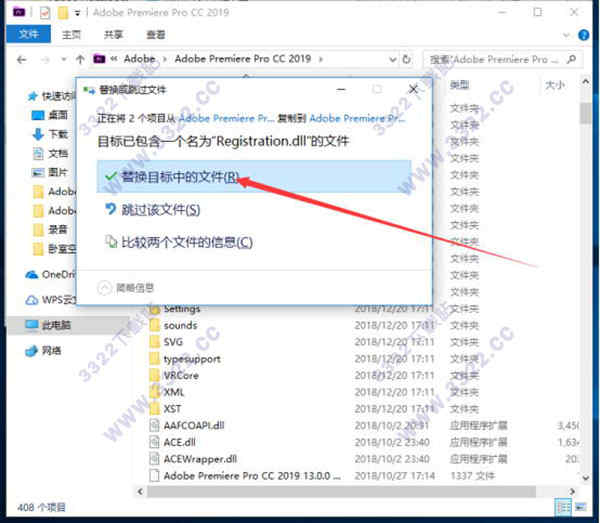Refresh the current folder view
This screenshot has height=523, width=600.
(x=407, y=59)
